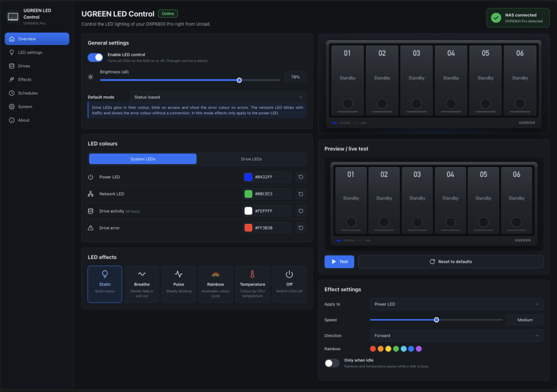The width and height of the screenshot is (557, 392).
Task: Disable the Enable LED control switch
Action: pyautogui.click(x=95, y=57)
